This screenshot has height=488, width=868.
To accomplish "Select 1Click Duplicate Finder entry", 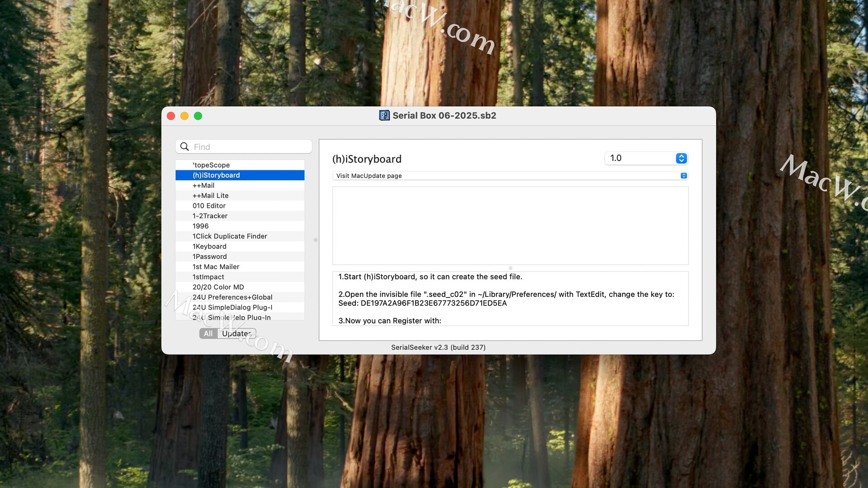I will 240,236.
